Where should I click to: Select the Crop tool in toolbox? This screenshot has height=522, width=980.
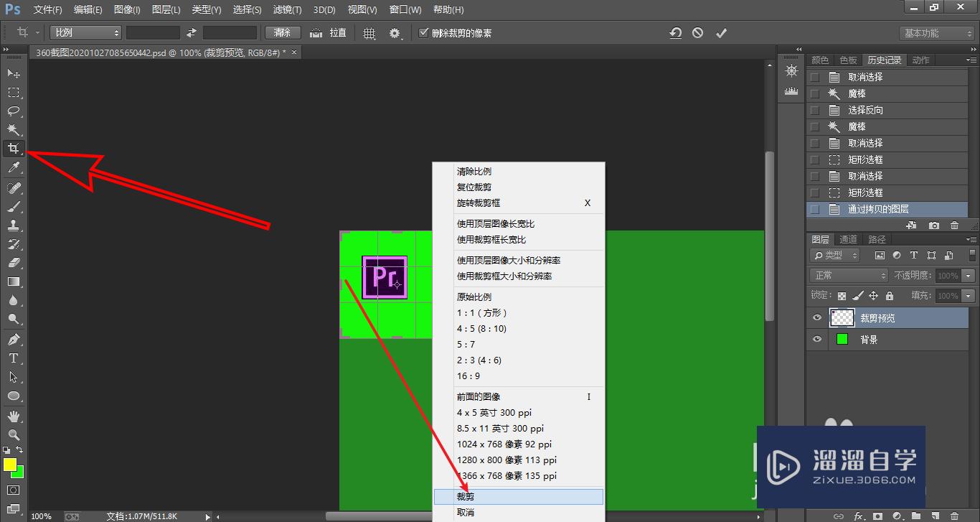click(x=14, y=149)
